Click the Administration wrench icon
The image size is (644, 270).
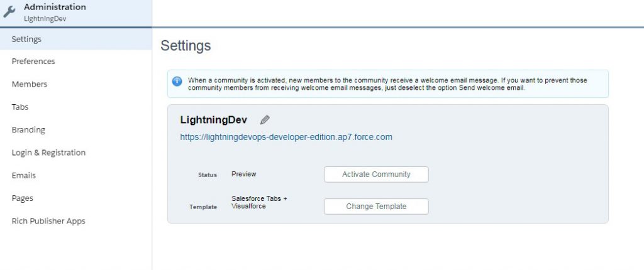tap(9, 12)
